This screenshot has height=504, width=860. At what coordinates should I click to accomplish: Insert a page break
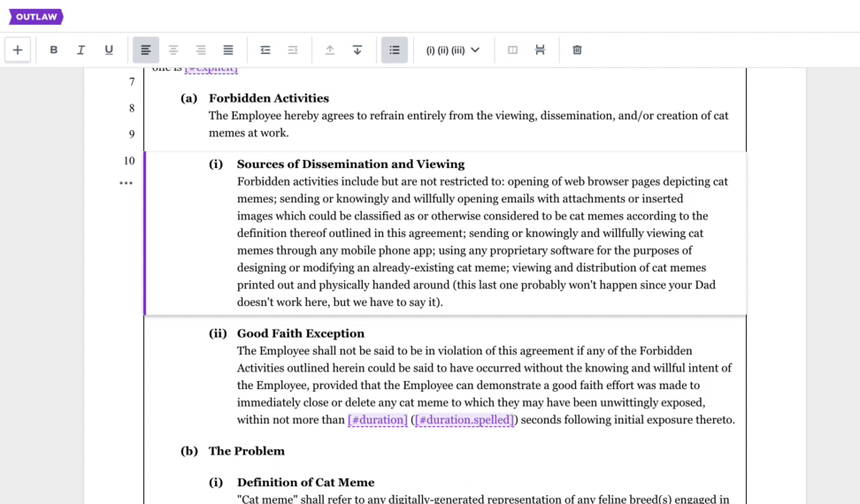tap(540, 50)
